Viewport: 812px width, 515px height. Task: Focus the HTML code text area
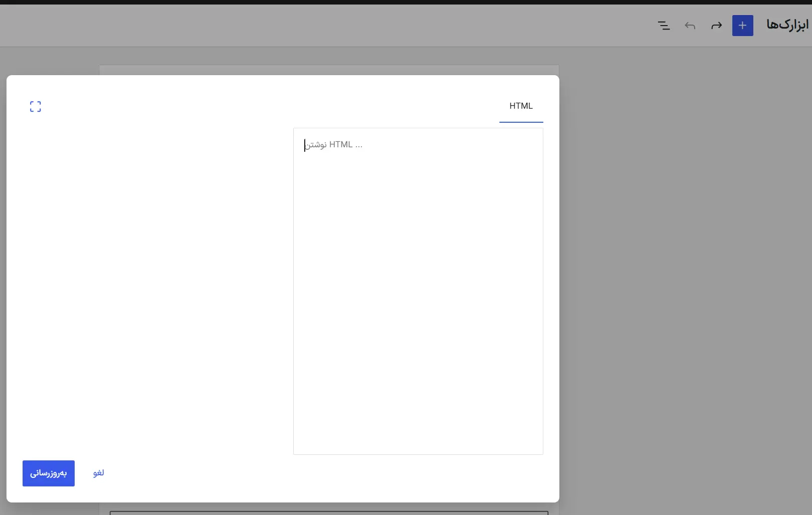(x=418, y=292)
